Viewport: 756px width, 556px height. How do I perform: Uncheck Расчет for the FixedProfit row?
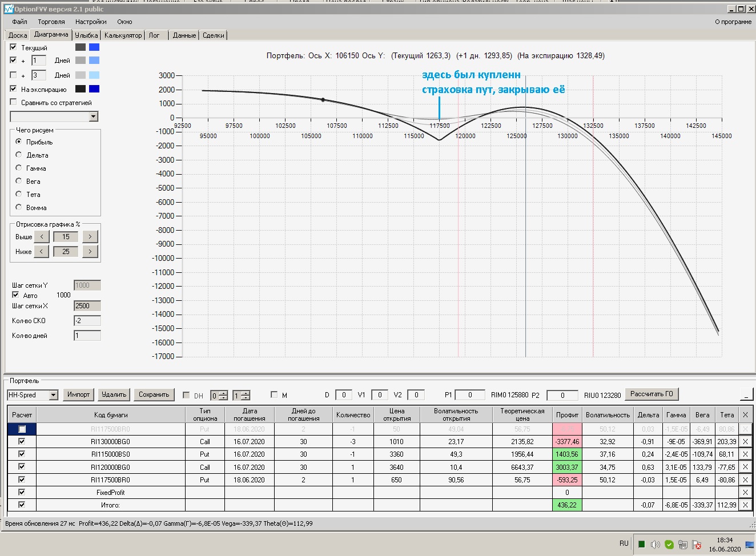coord(22,491)
